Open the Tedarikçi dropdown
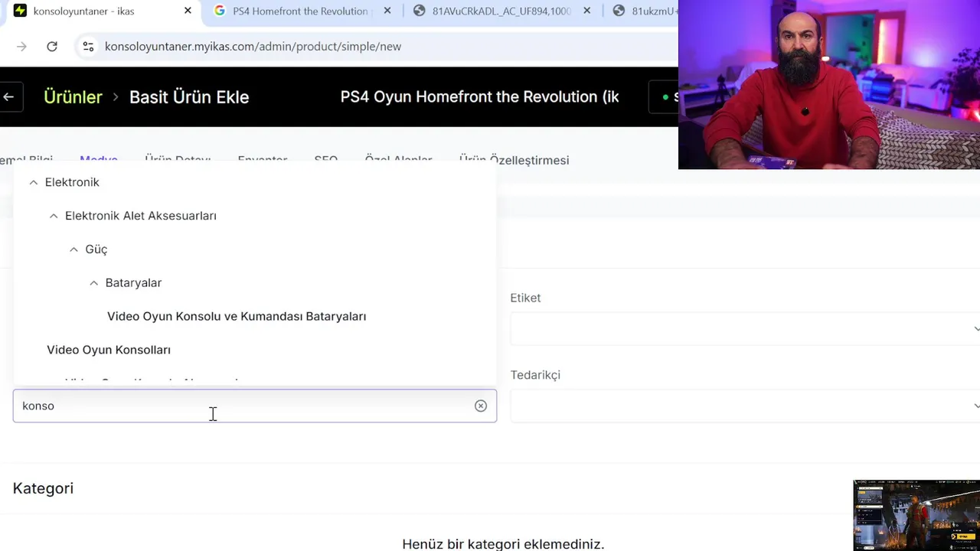The height and width of the screenshot is (551, 980). click(x=745, y=406)
